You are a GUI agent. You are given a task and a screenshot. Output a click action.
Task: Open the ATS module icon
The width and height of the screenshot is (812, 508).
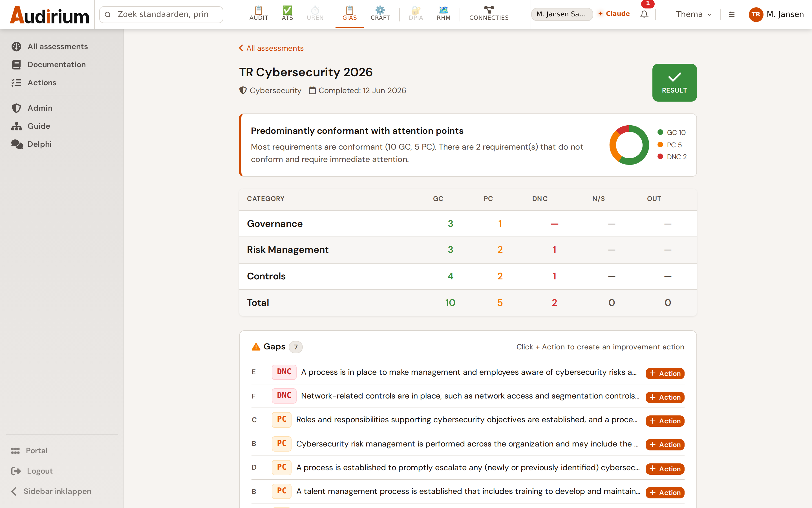point(287,14)
